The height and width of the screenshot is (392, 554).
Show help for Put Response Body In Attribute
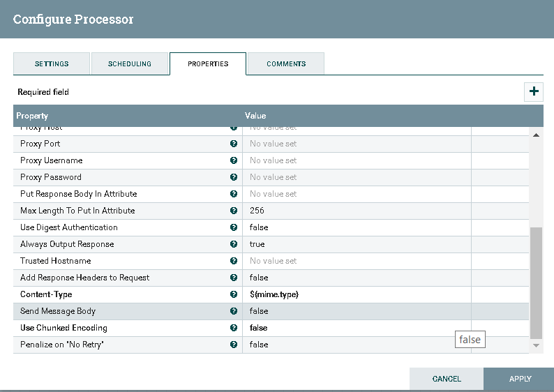tap(234, 194)
